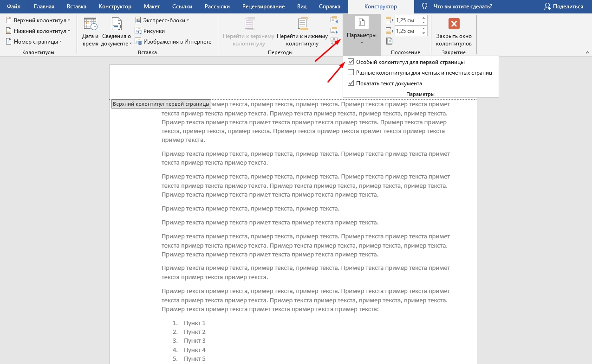Expand the Номер страницы dropdown
The height and width of the screenshot is (364, 592).
tap(35, 42)
